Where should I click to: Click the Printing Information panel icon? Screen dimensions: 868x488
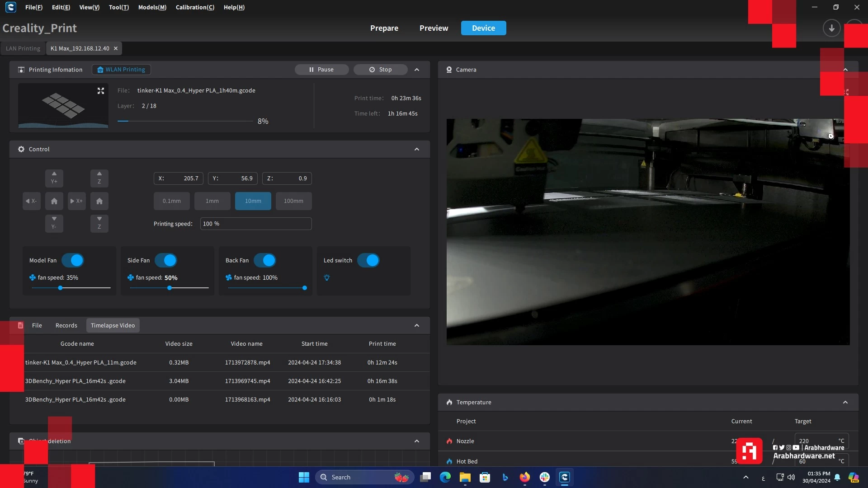(x=21, y=70)
